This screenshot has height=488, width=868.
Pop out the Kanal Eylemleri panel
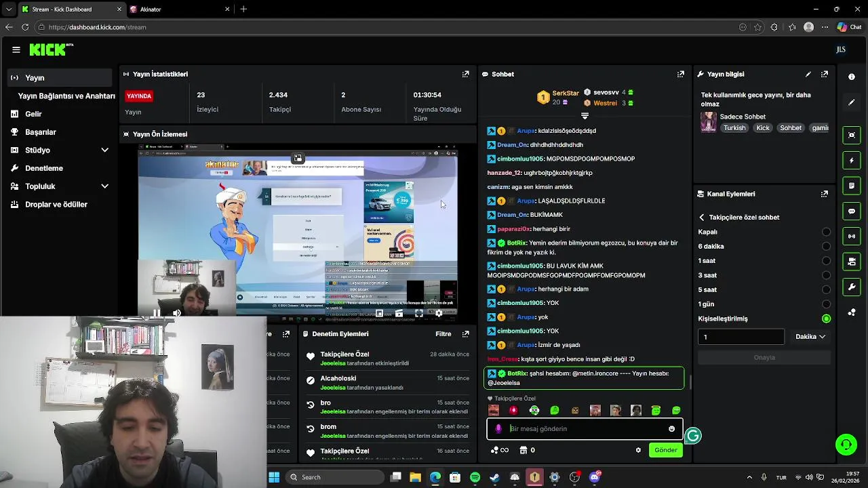coord(824,194)
